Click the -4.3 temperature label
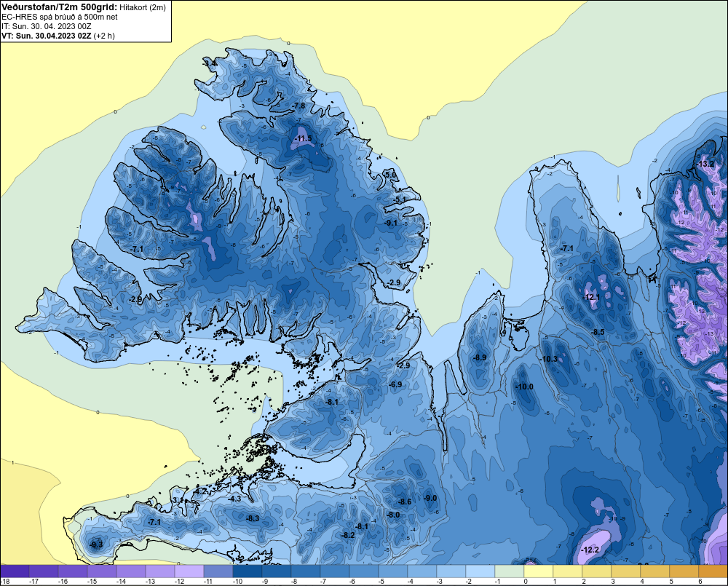Viewport: 728px width, 586px height. 235,499
